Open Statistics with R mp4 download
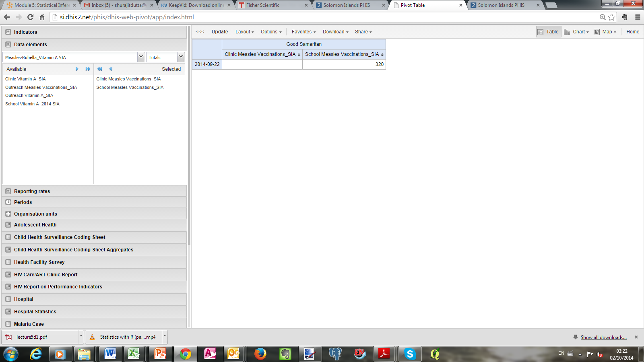 (124, 337)
